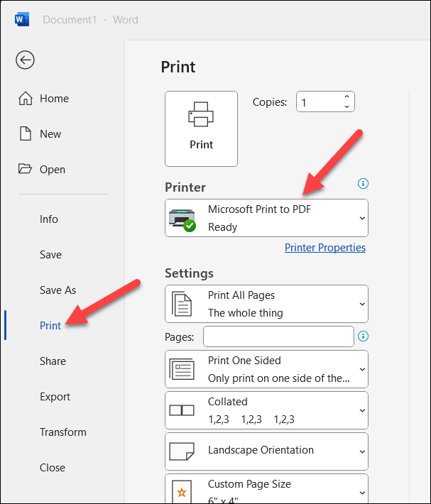Select New document in sidebar
431x504 pixels.
coord(41,134)
